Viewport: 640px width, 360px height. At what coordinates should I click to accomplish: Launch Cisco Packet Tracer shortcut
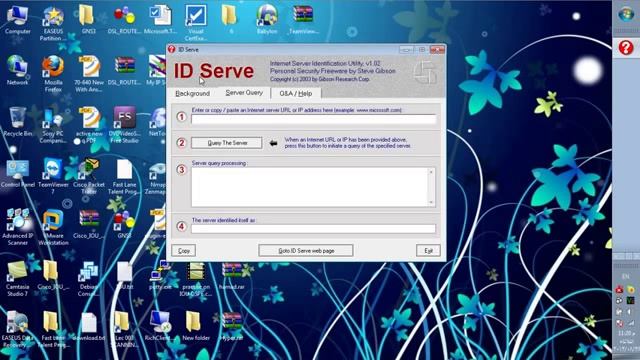89,176
